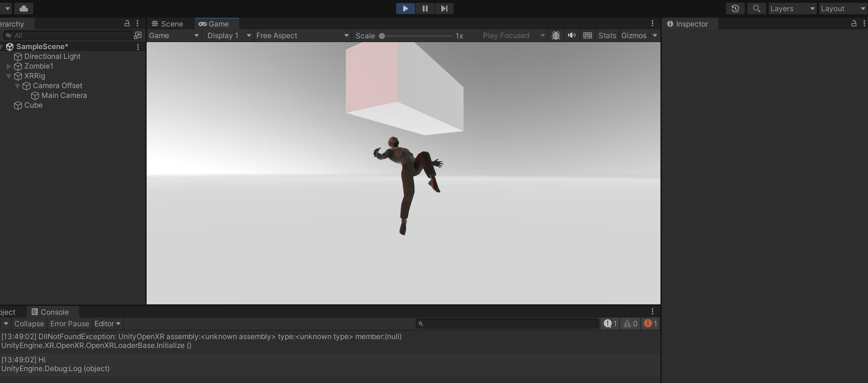Collapse the XRRig object
Screen dimensions: 868x383
click(x=9, y=76)
